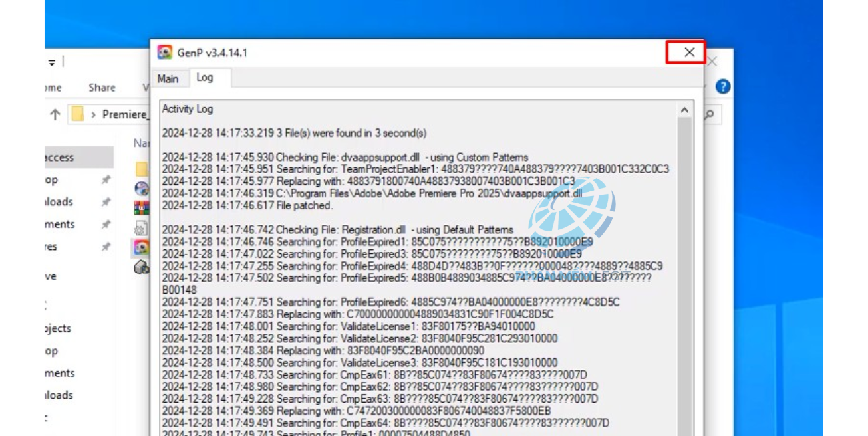Click the folder icon in Explorer address bar

pyautogui.click(x=78, y=114)
